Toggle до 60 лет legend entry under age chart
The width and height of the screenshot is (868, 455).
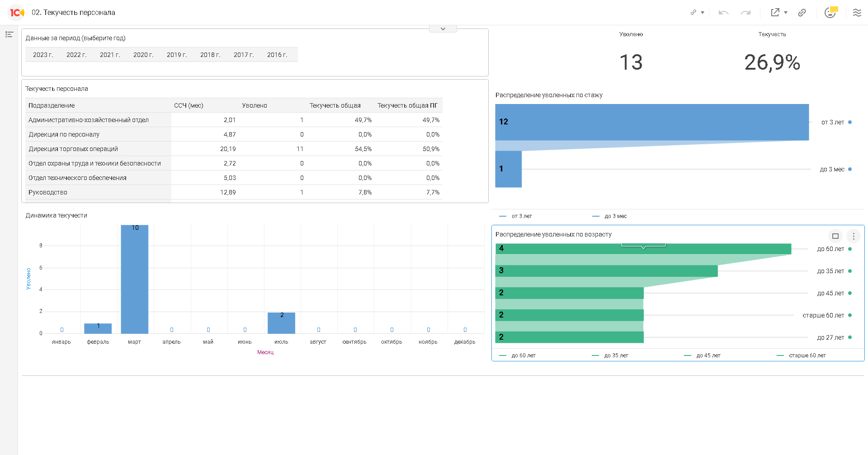518,355
